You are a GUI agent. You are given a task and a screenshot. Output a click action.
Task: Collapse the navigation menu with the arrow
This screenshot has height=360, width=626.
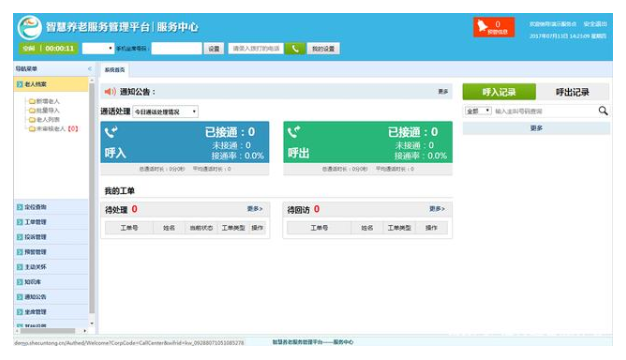click(x=90, y=69)
